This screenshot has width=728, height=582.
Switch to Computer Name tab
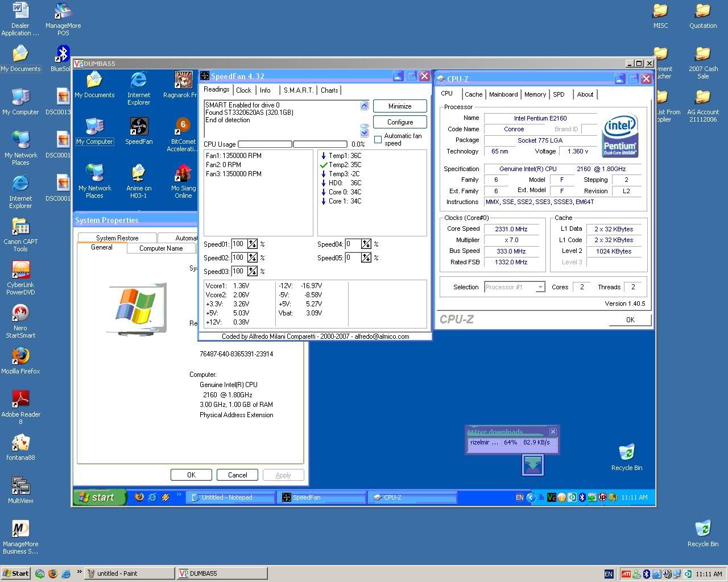[x=161, y=248]
